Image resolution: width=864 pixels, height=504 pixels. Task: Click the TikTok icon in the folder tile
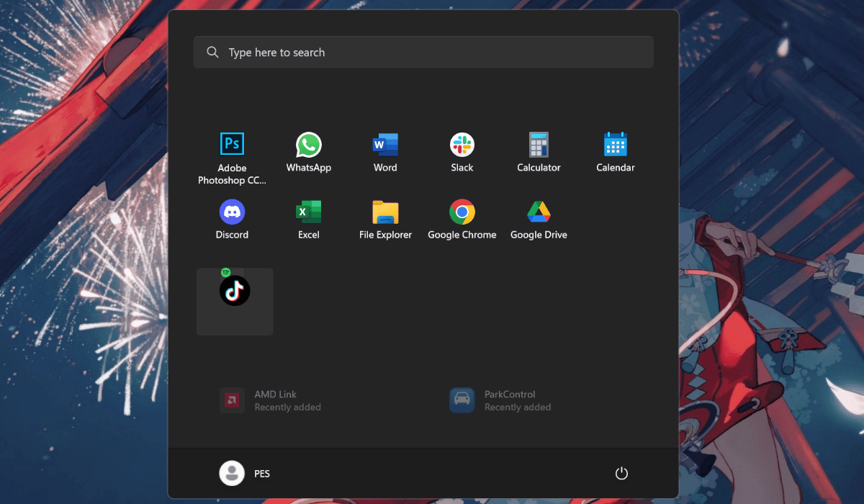point(235,291)
